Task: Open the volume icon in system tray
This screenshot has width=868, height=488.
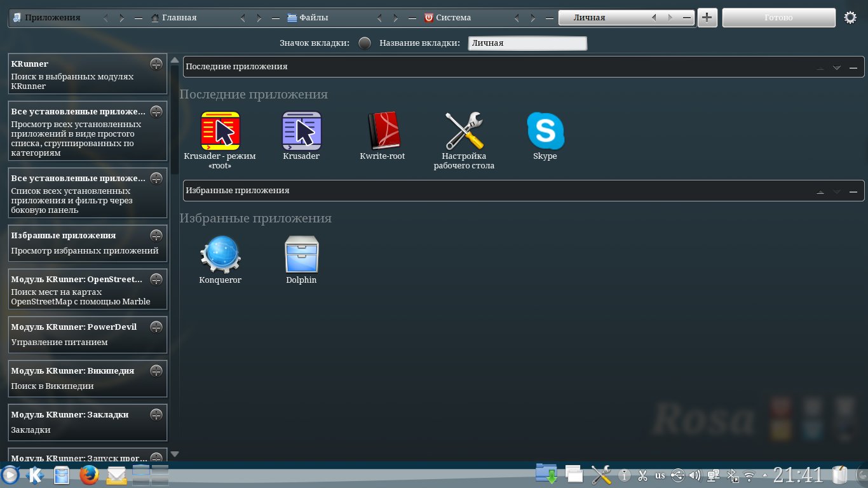Action: click(695, 475)
